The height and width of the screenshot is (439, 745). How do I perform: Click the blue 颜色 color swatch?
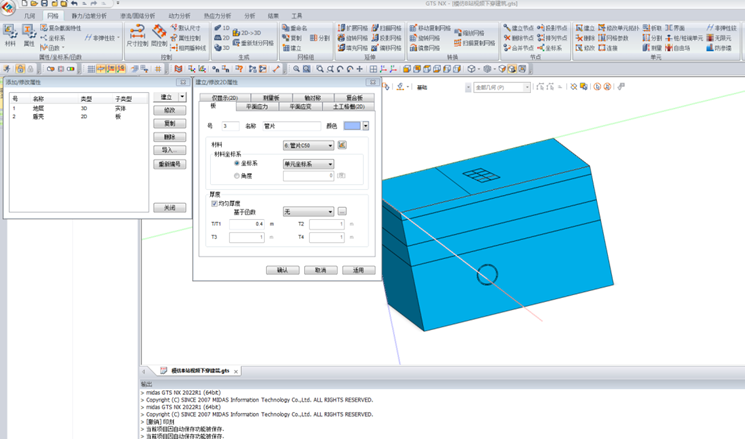pyautogui.click(x=352, y=126)
